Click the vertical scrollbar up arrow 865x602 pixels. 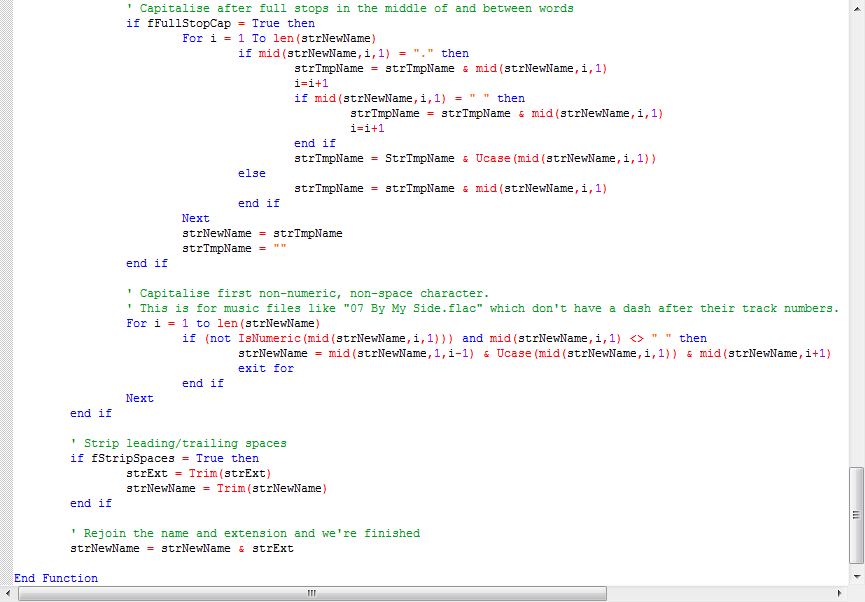(857, 8)
